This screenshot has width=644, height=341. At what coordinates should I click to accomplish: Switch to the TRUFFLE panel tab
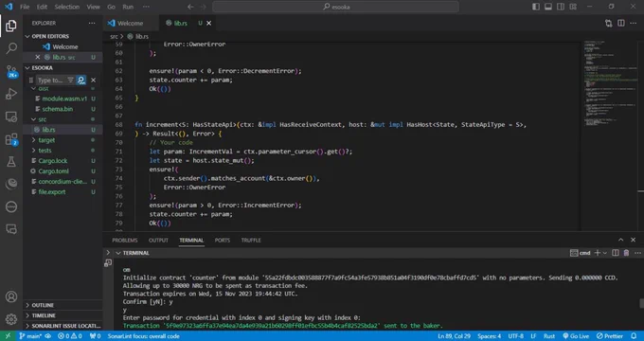click(x=251, y=241)
